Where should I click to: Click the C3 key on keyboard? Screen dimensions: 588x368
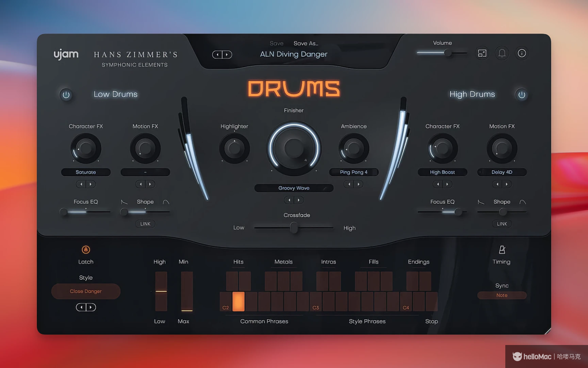pos(316,302)
